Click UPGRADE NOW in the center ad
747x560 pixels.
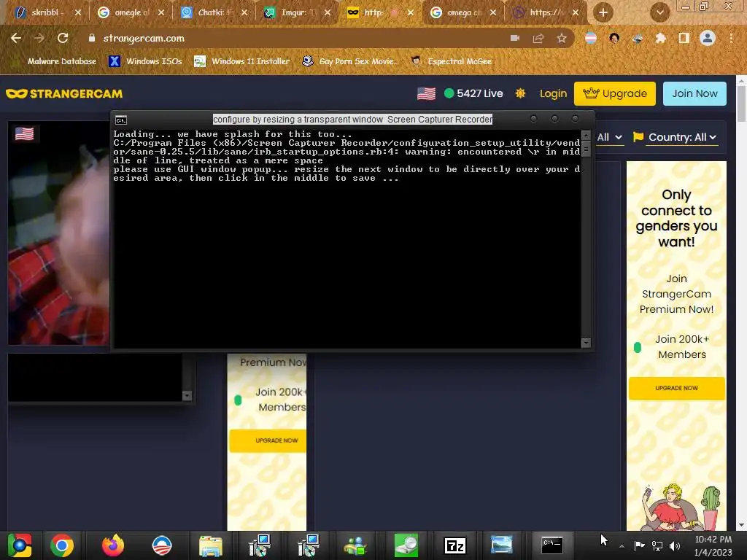point(268,440)
